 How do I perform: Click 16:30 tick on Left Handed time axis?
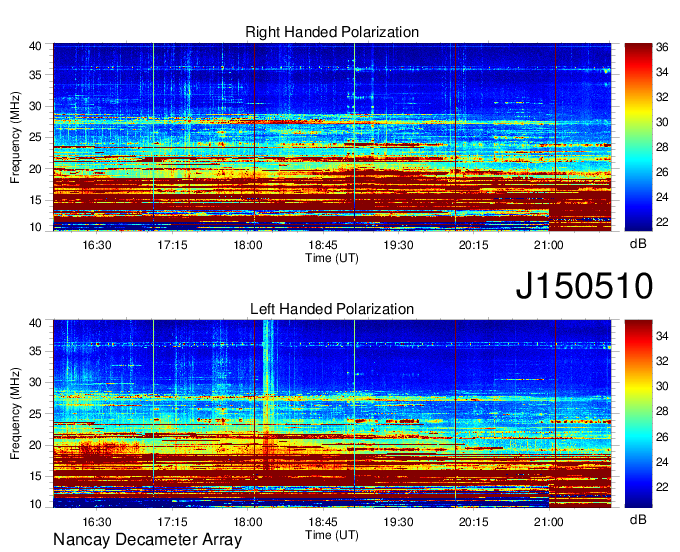97,522
